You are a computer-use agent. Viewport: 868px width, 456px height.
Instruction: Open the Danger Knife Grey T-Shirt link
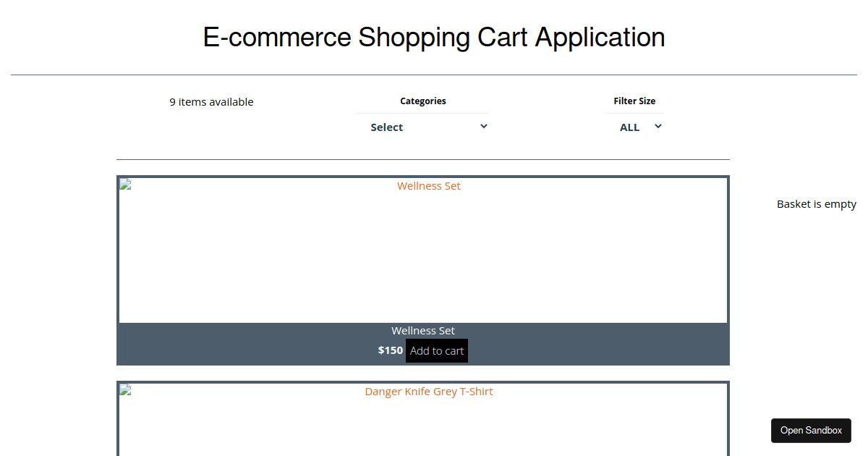click(x=428, y=391)
